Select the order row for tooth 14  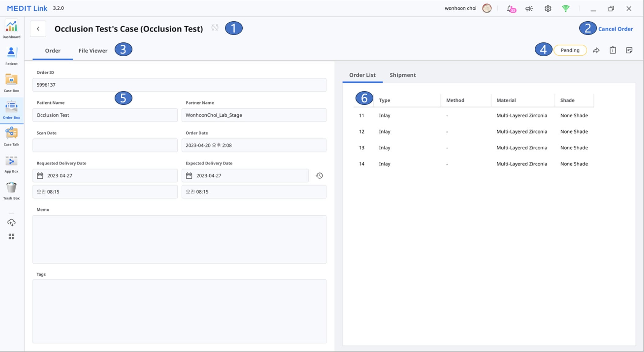[474, 164]
